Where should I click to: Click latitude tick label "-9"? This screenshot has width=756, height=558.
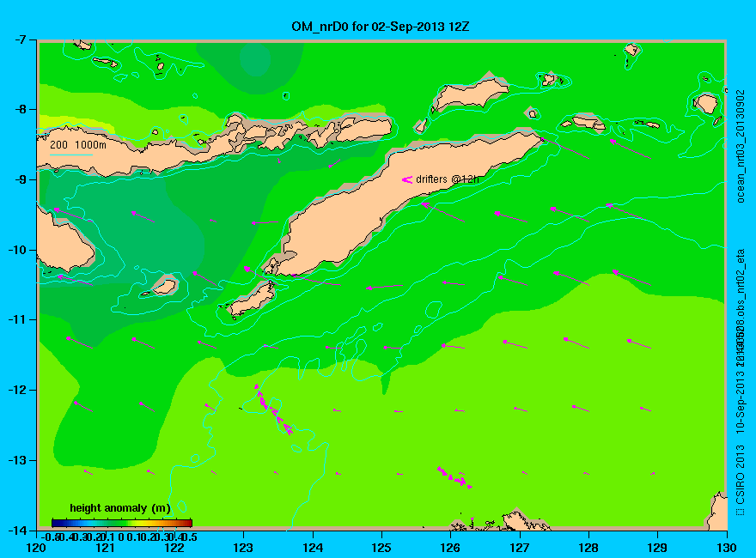click(21, 179)
